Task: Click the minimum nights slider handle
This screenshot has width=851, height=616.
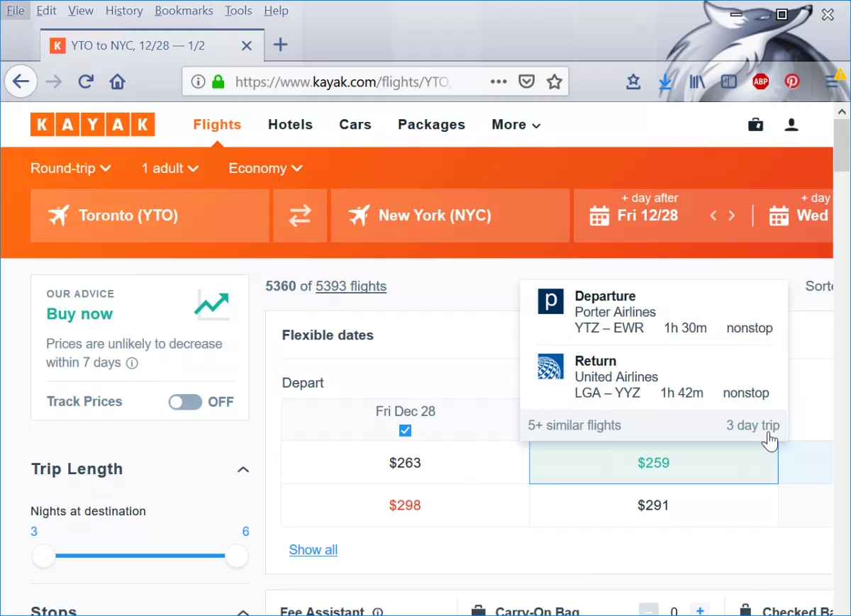Action: pyautogui.click(x=44, y=556)
